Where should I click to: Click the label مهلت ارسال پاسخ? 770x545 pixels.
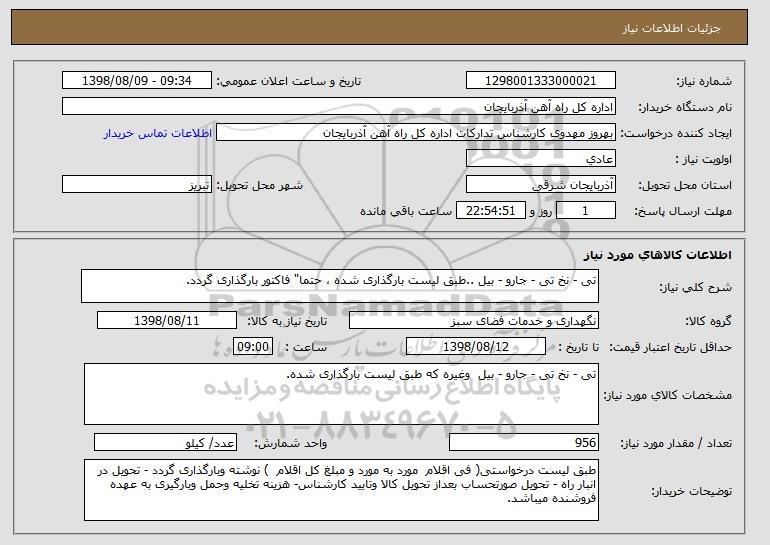pos(683,211)
